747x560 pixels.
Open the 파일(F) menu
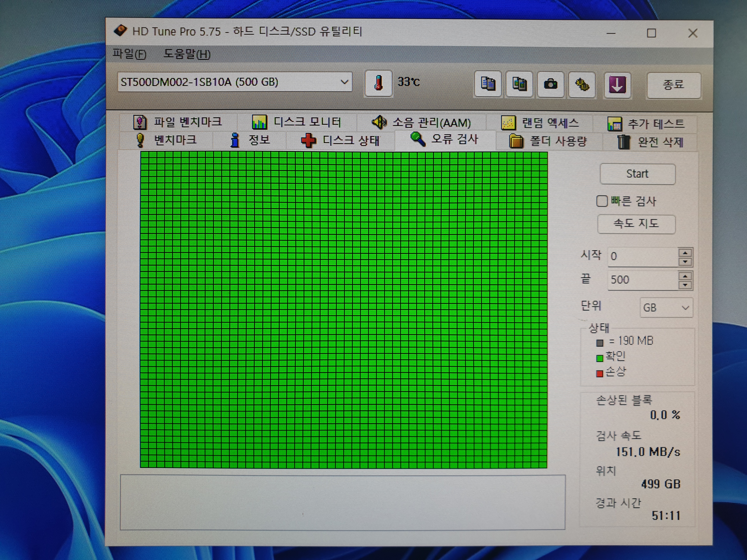coord(129,54)
